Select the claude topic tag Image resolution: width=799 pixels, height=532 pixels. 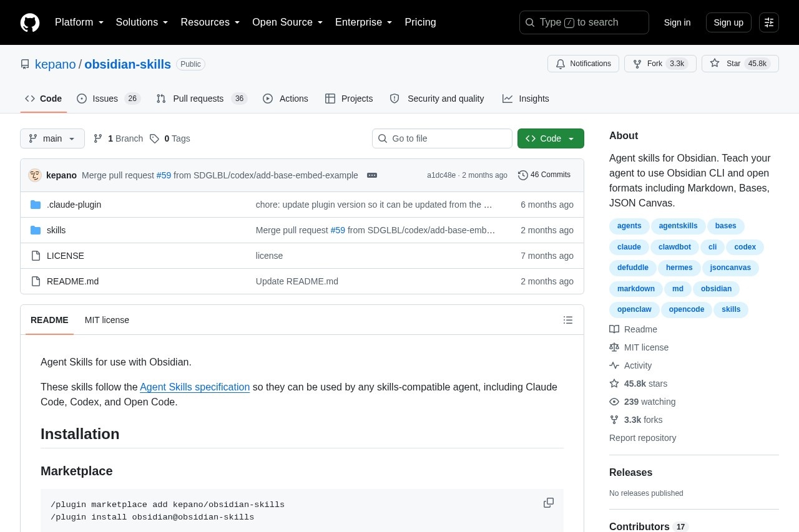[x=629, y=247]
